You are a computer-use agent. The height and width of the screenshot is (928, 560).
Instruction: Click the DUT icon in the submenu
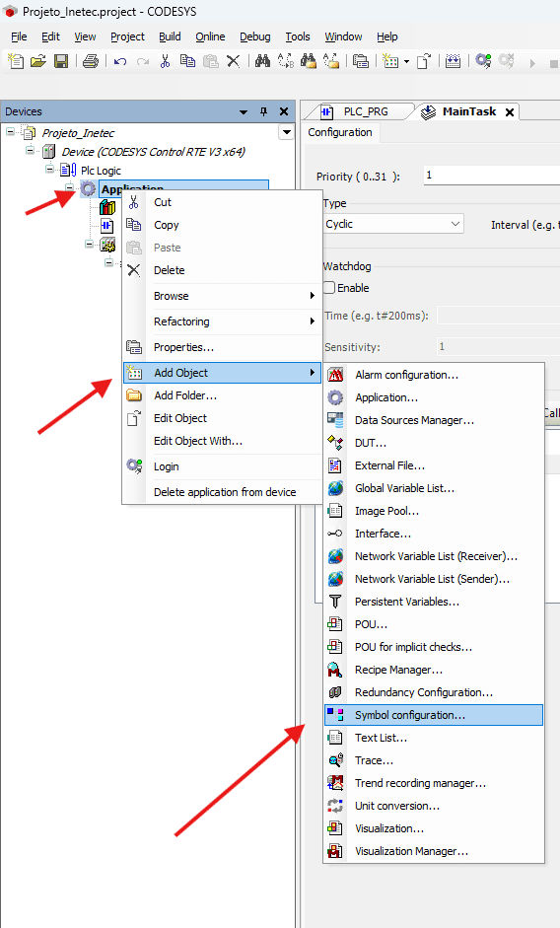click(335, 443)
